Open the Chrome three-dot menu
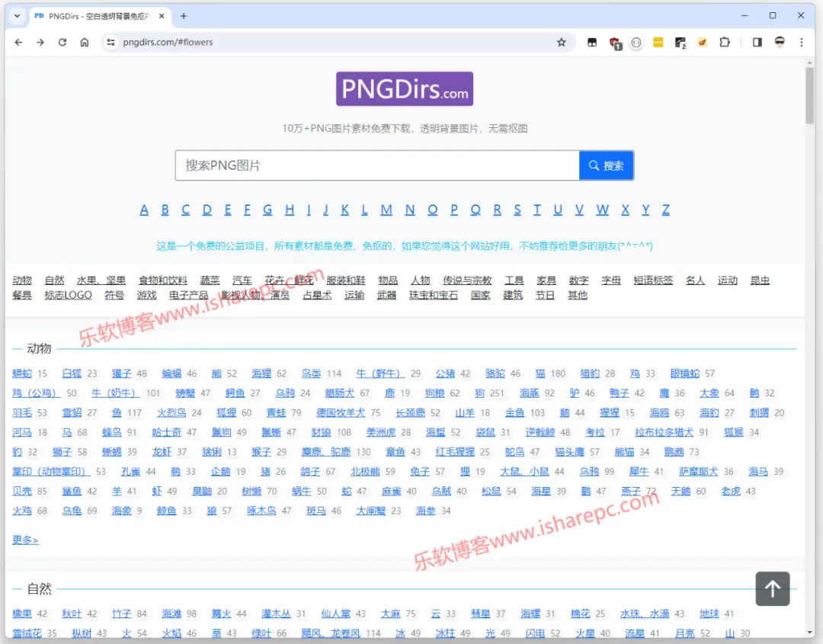823x644 pixels. [x=802, y=42]
